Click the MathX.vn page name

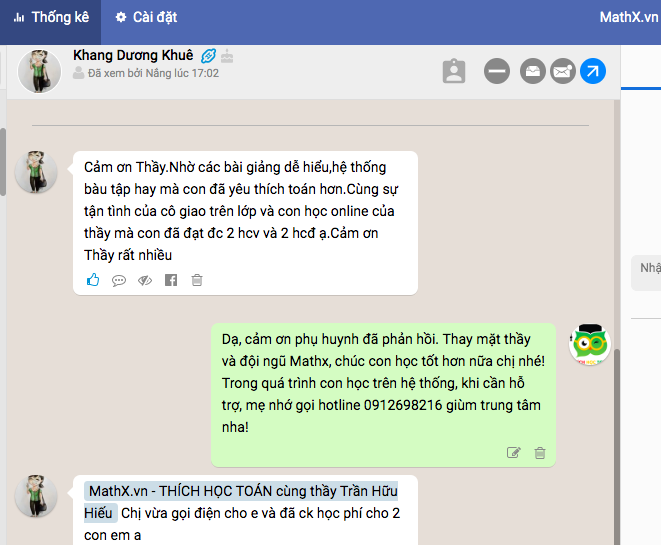(x=629, y=17)
